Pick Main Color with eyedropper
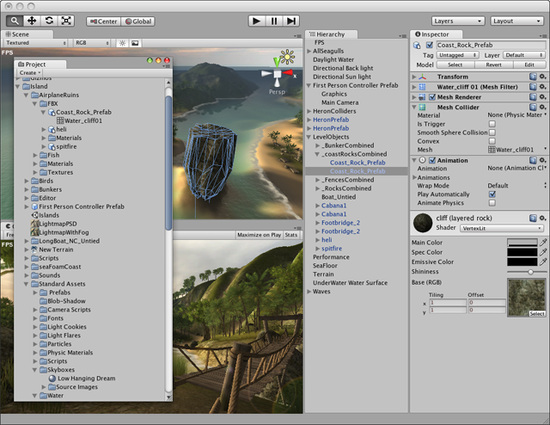 click(543, 242)
